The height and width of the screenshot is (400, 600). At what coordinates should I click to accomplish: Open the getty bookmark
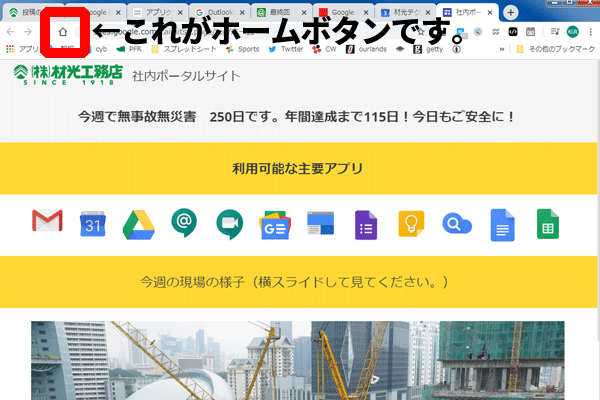point(428,49)
